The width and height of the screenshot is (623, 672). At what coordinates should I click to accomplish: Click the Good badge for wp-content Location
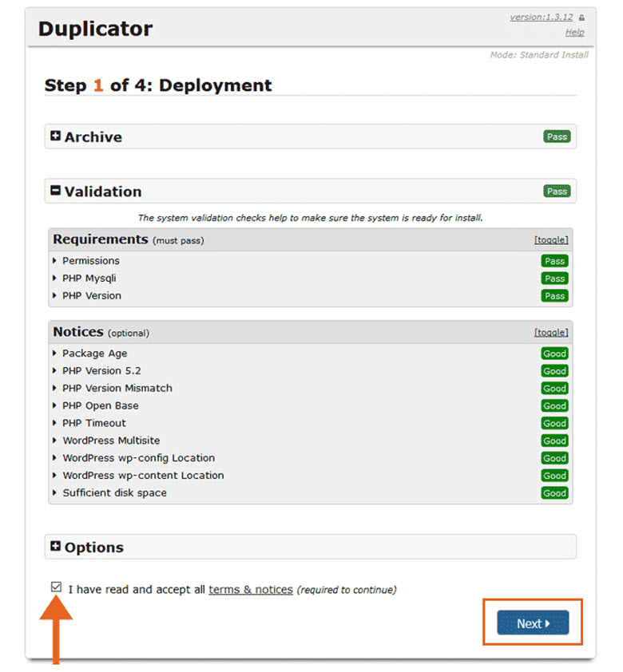pos(554,476)
